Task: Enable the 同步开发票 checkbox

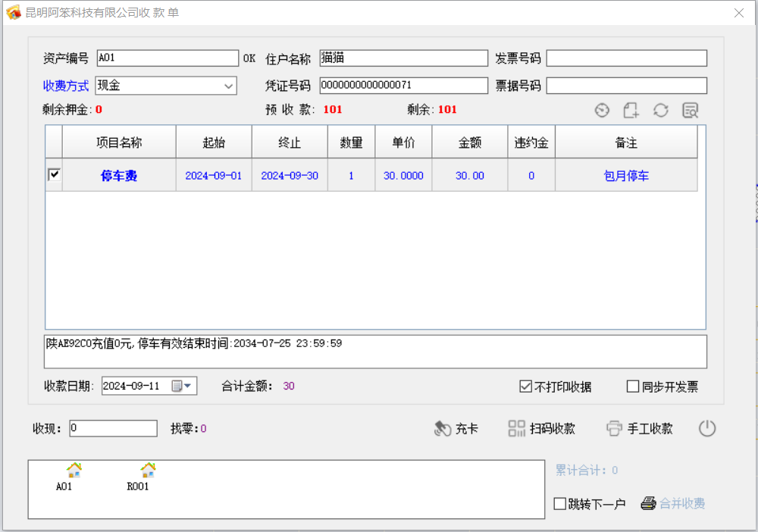Action: [x=633, y=386]
